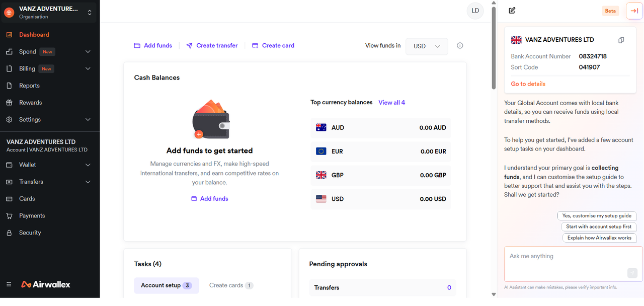The image size is (644, 306).
Task: Switch to the Account setup tab
Action: [x=166, y=285]
